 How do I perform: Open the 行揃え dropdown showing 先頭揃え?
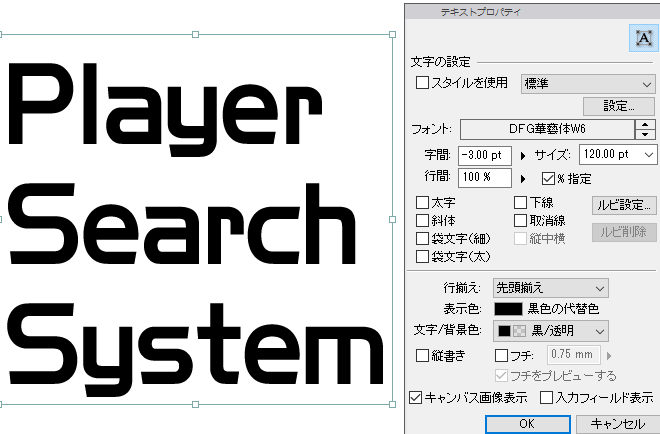click(551, 288)
